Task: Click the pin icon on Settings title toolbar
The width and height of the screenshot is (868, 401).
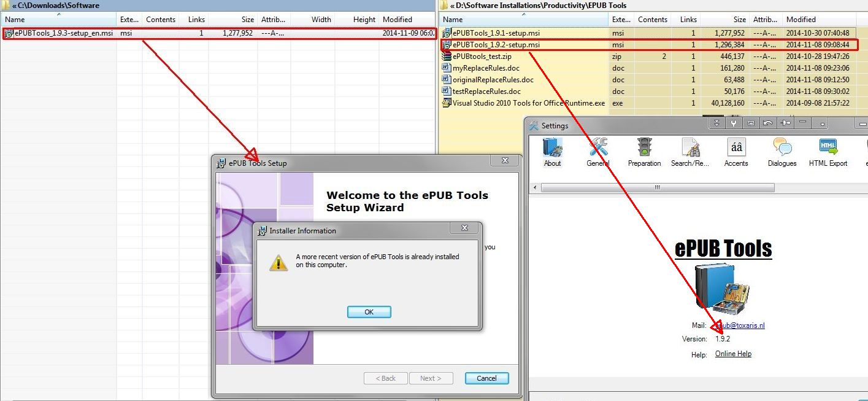Action: tap(786, 123)
